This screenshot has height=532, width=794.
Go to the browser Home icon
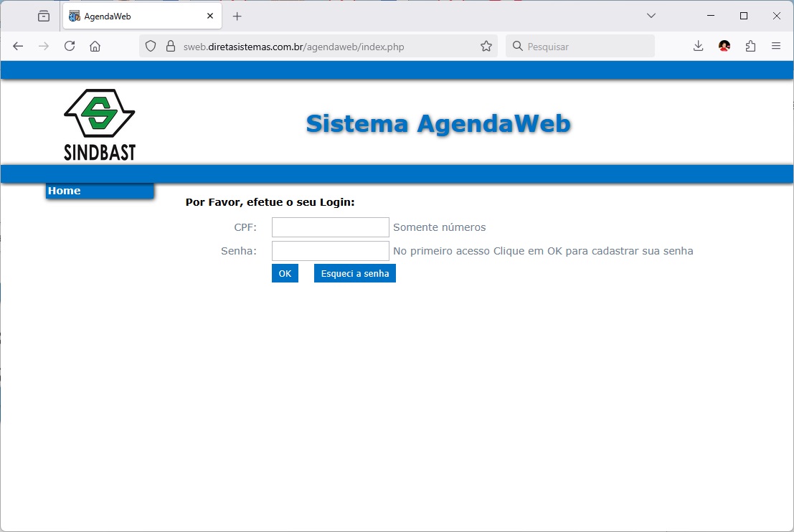[x=95, y=46]
